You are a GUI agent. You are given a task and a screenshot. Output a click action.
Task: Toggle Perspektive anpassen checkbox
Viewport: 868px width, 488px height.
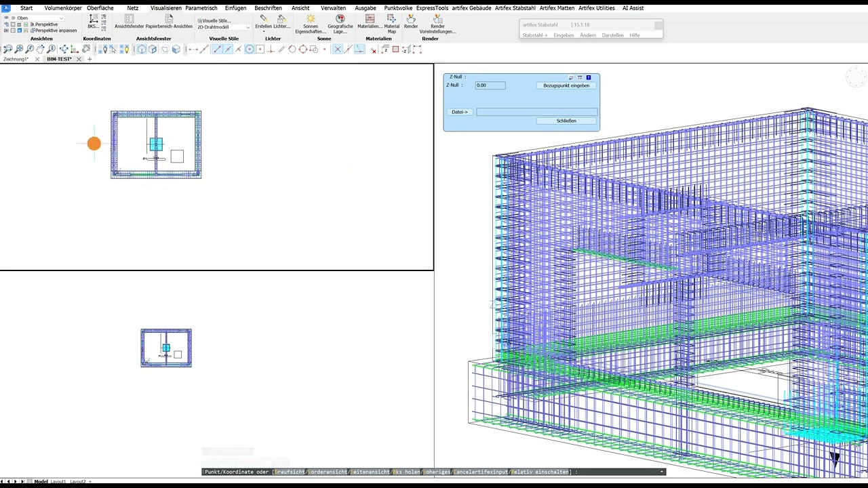[26, 30]
